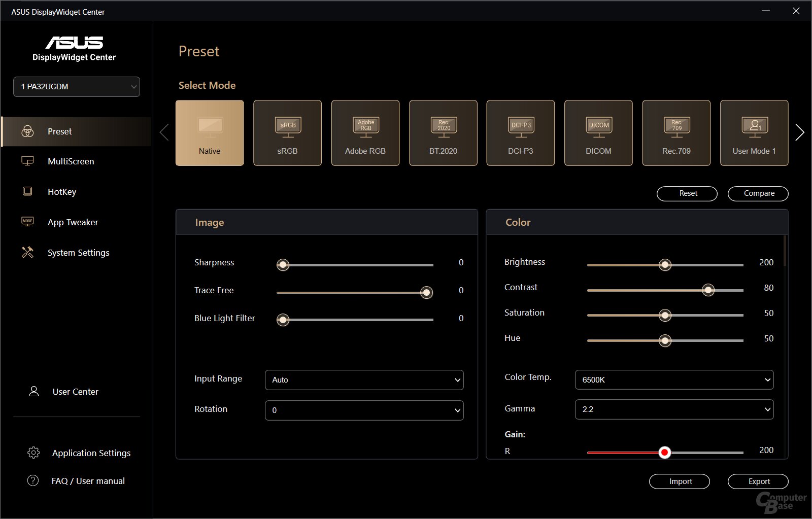Screen dimensions: 812x519
Task: Open the Color Temp. 6500K dropdown
Action: tap(673, 379)
